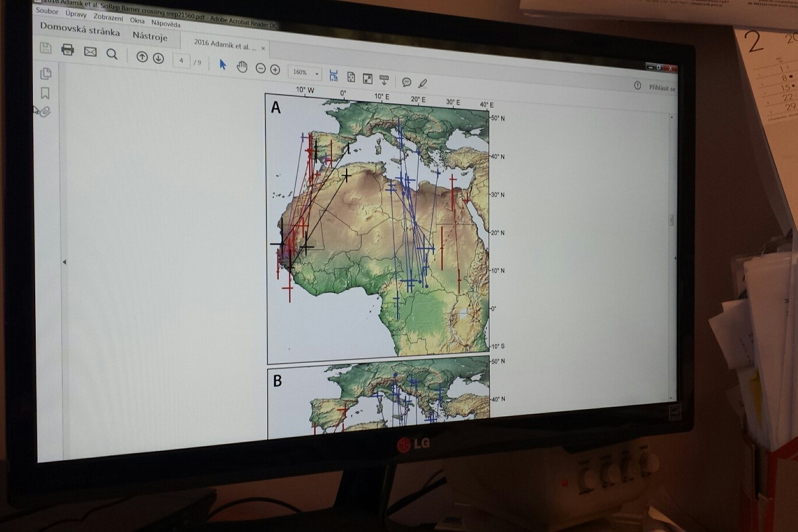Viewport: 798px width, 532px height.
Task: Click the Přihlásit se sign-in link
Action: [x=662, y=88]
